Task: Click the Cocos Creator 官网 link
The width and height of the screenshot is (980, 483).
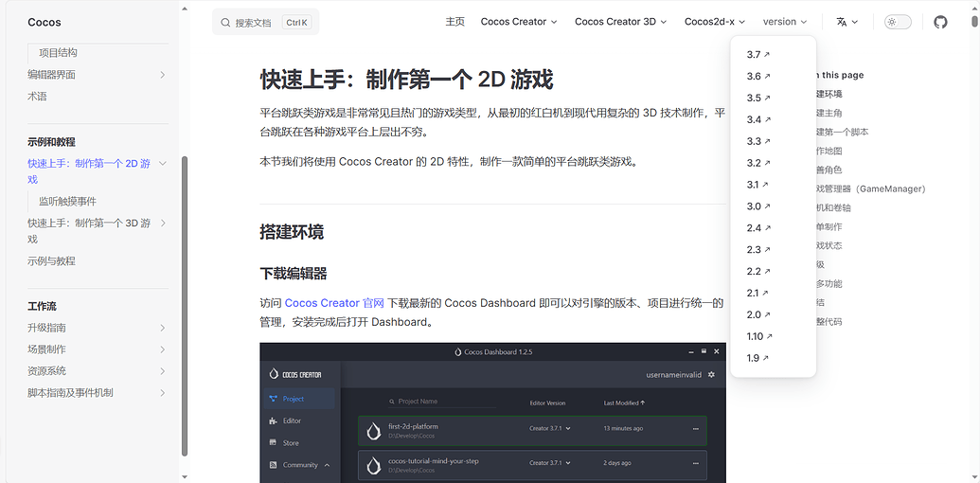Action: pos(334,303)
